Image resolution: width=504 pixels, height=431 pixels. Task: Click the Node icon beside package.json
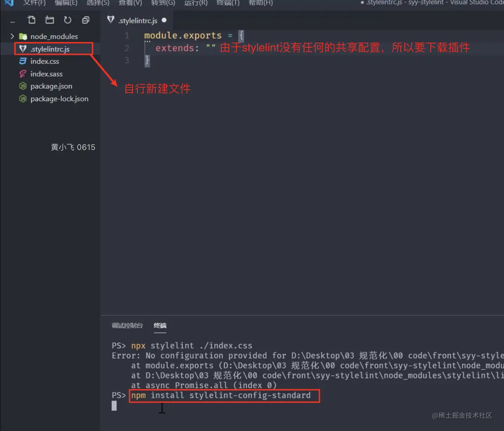pos(23,86)
